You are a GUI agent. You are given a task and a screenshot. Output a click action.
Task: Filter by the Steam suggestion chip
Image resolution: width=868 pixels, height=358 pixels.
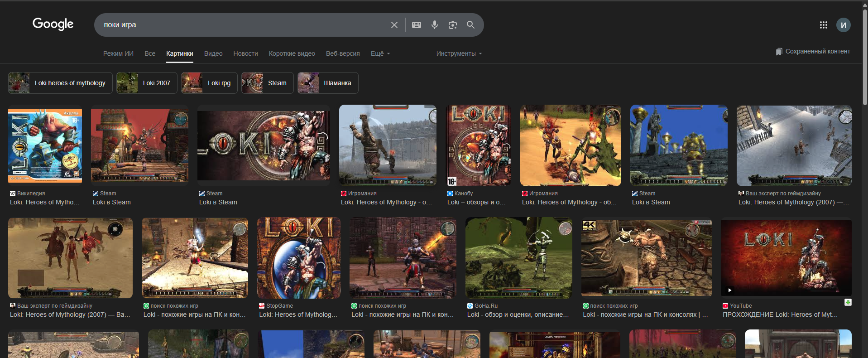(x=268, y=83)
